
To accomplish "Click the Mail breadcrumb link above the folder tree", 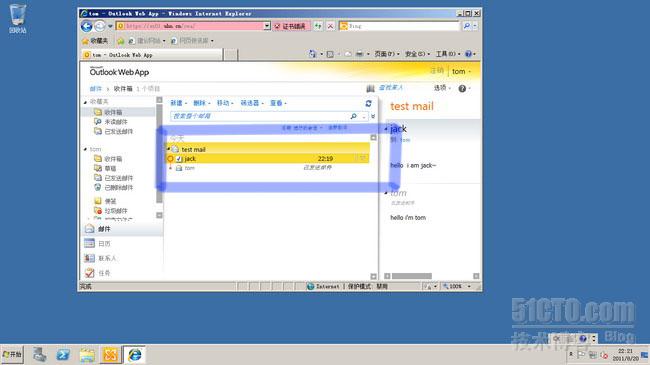I will tap(96, 89).
